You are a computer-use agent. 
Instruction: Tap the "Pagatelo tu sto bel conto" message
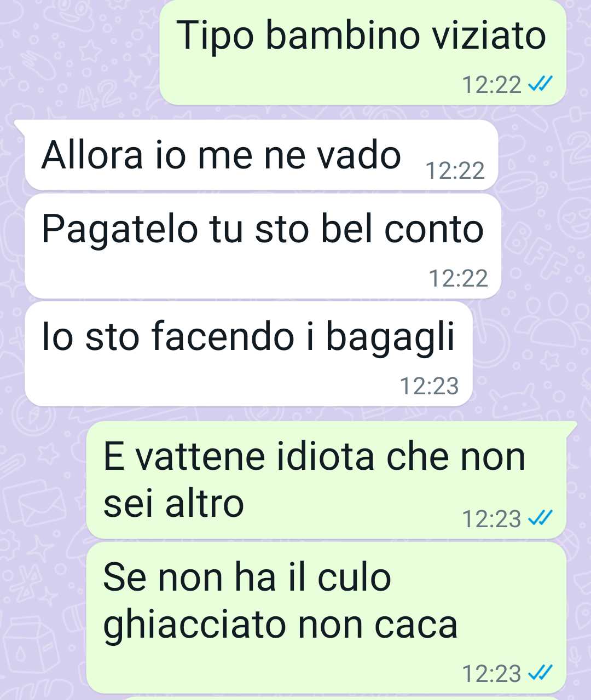coord(263,247)
